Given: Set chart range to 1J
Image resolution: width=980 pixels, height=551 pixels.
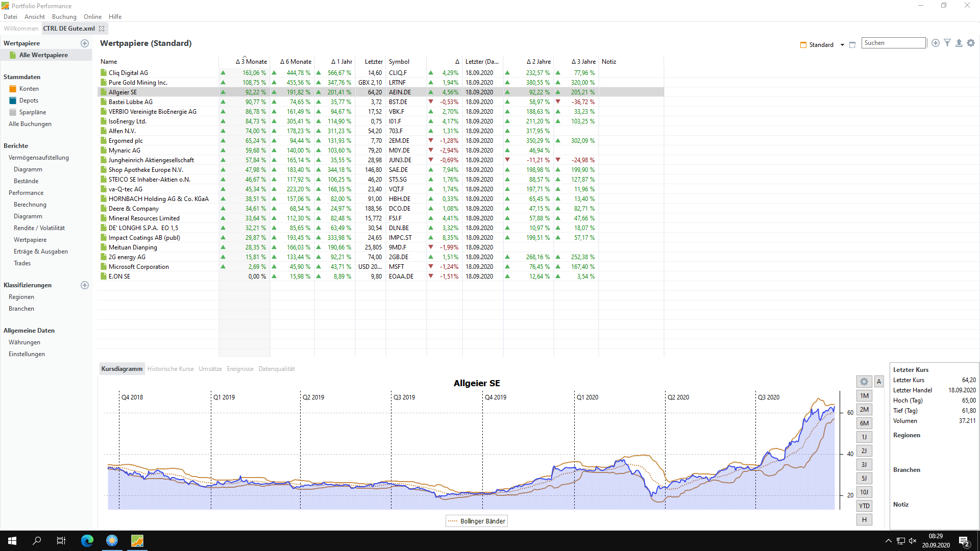Looking at the screenshot, I should (864, 437).
